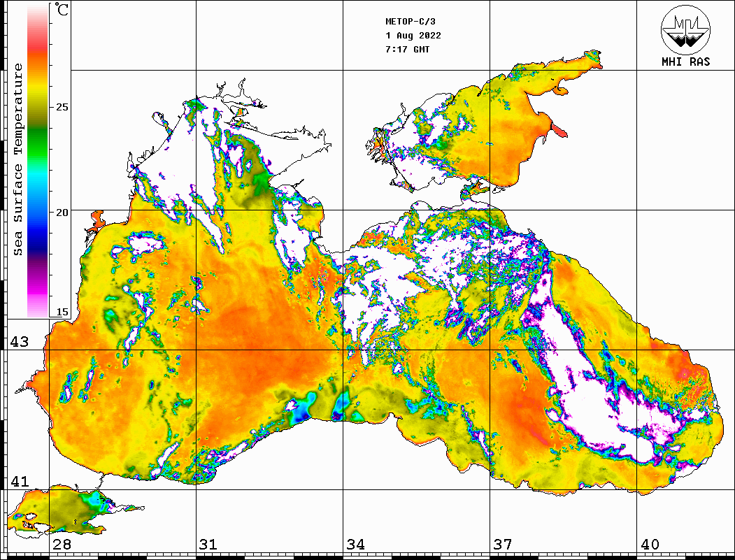This screenshot has width=735, height=560.
Task: Click latitude label "43"
Action: click(x=20, y=342)
